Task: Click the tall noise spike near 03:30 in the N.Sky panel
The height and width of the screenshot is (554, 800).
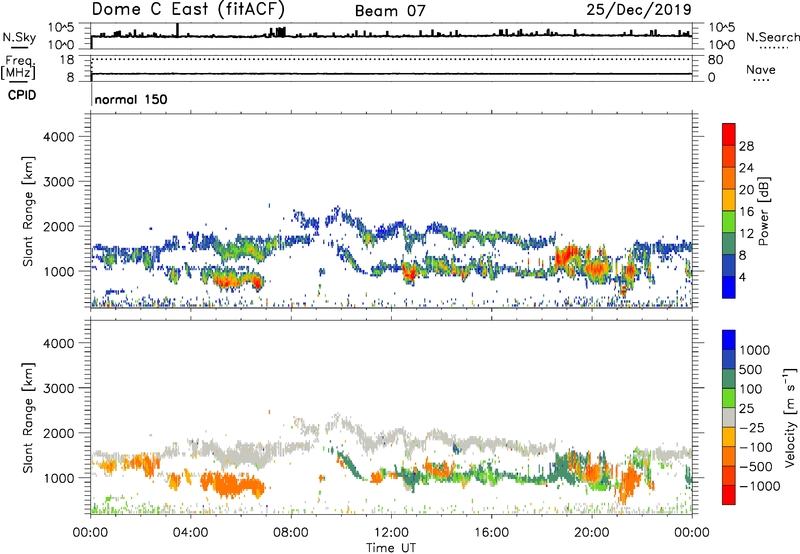Action: point(177,30)
